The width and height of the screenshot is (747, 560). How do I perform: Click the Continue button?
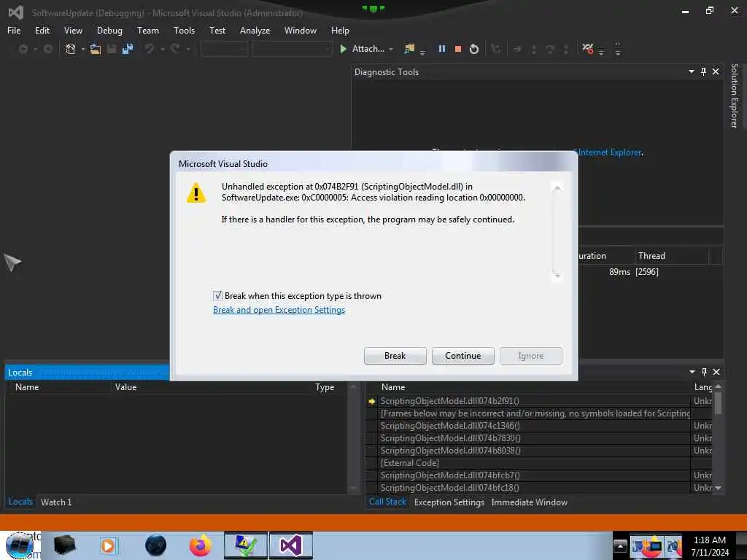[462, 356]
